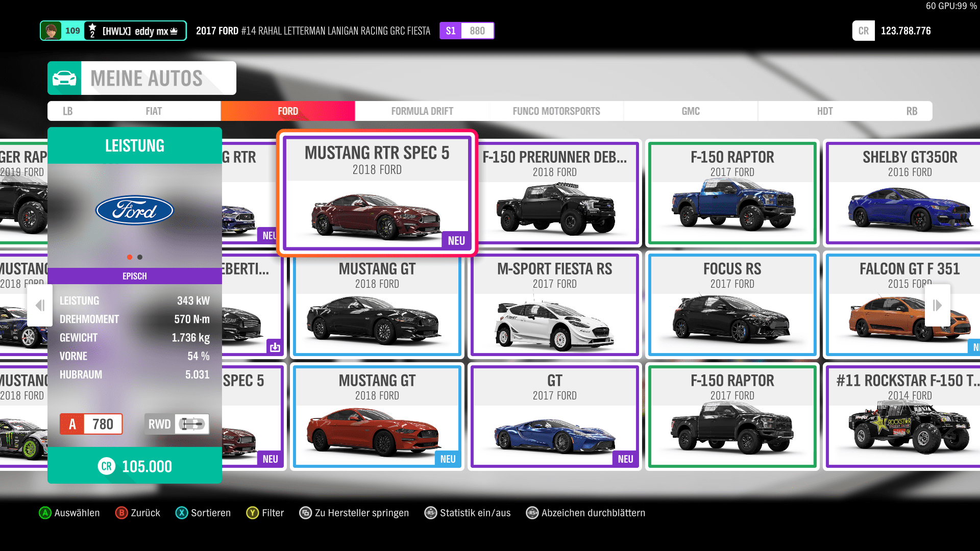Click the NEU badge on the red Mustang GT

click(x=448, y=459)
